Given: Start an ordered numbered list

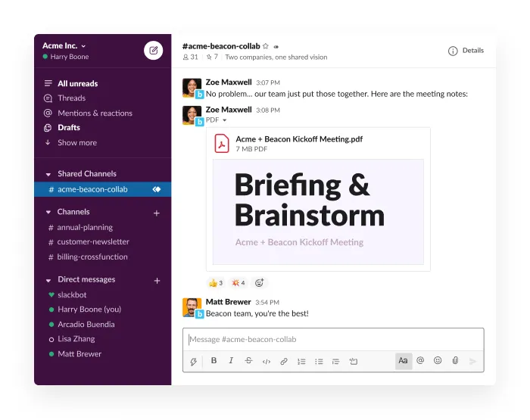Looking at the screenshot, I should pyautogui.click(x=301, y=362).
